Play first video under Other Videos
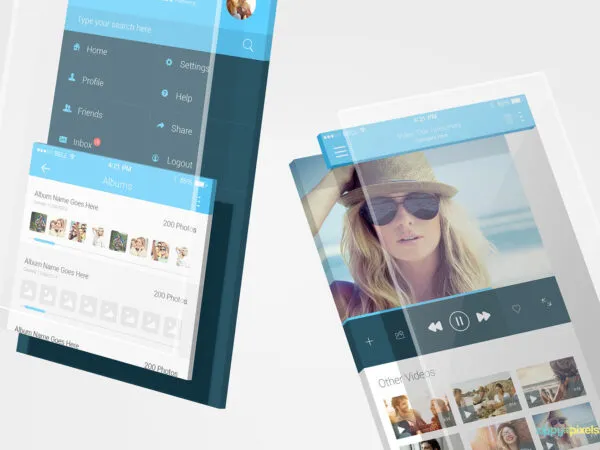 coord(419,416)
